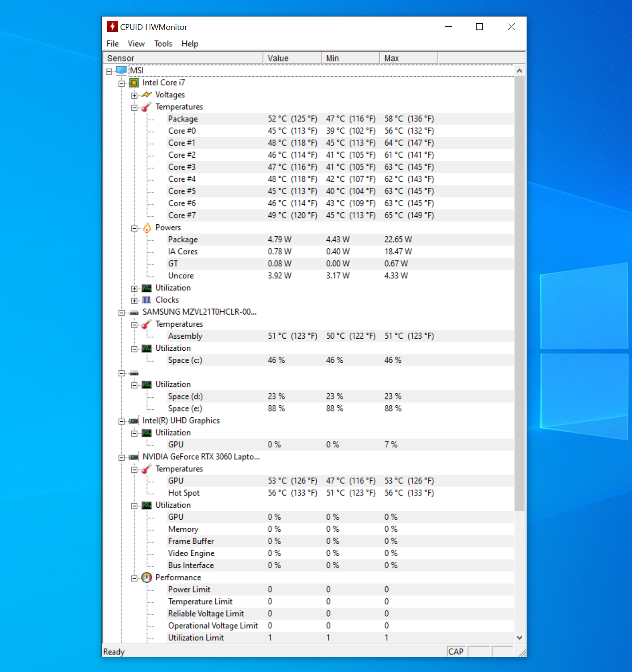Click the Voltages lightning icon
632x672 pixels.
click(x=146, y=95)
